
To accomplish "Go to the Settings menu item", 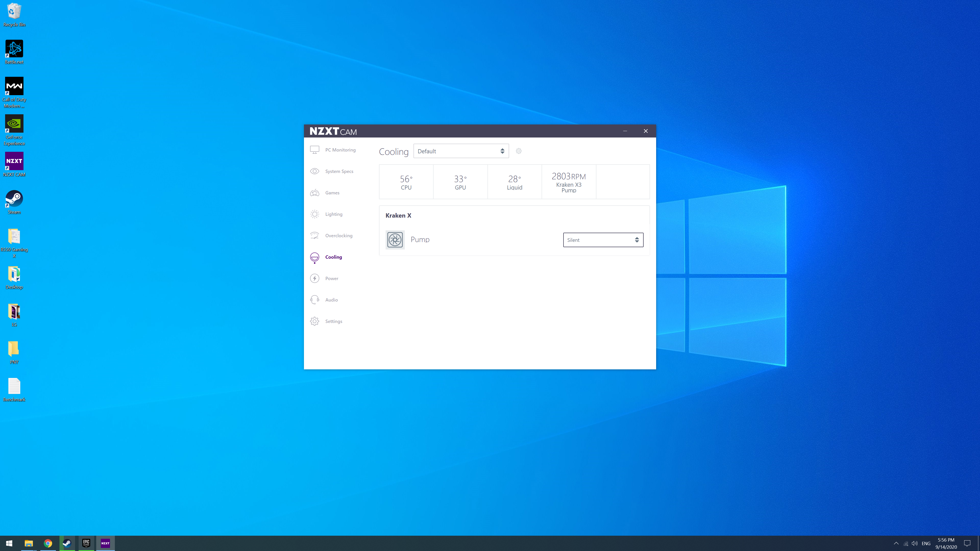I will coord(334,321).
